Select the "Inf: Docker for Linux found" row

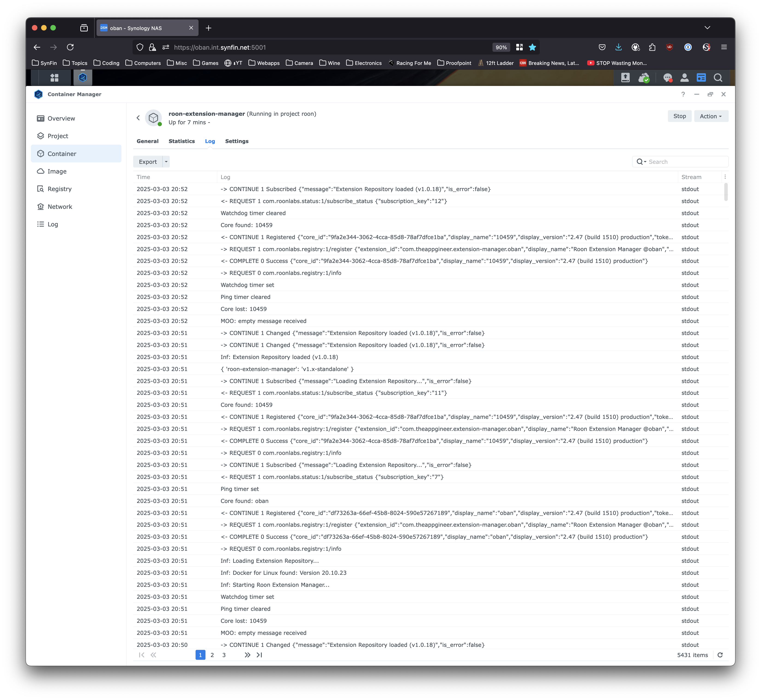pyautogui.click(x=430, y=573)
